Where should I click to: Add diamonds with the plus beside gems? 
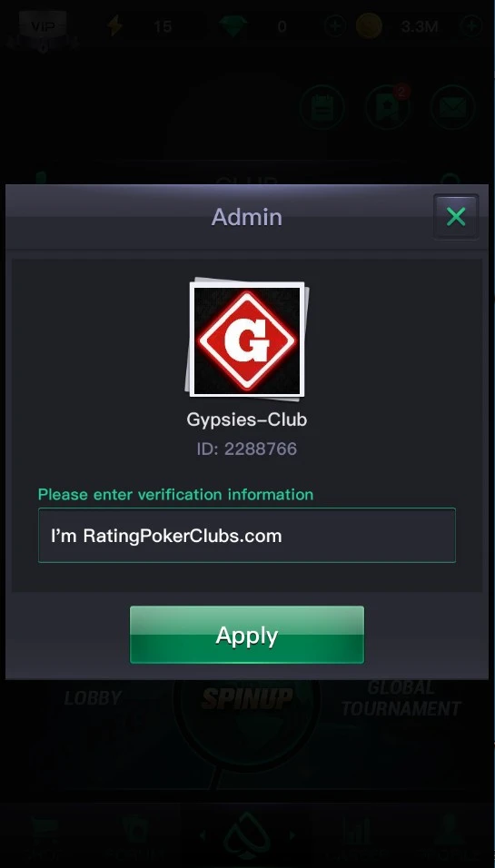point(335,26)
